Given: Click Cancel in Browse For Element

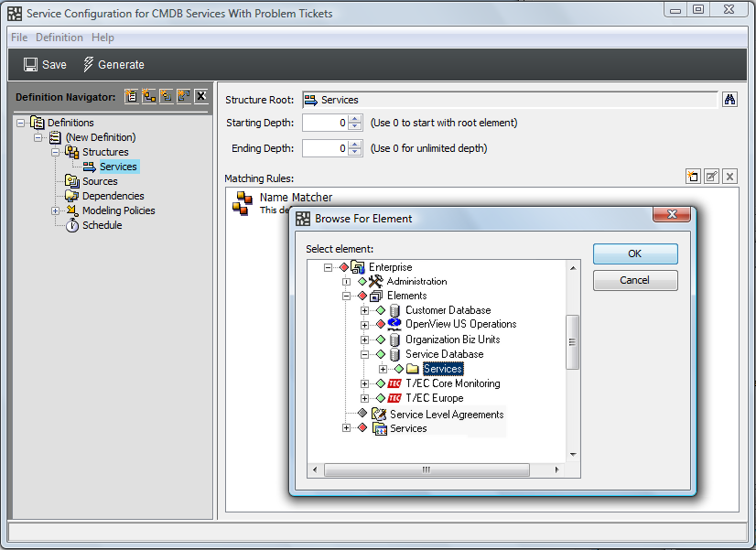Looking at the screenshot, I should 635,280.
